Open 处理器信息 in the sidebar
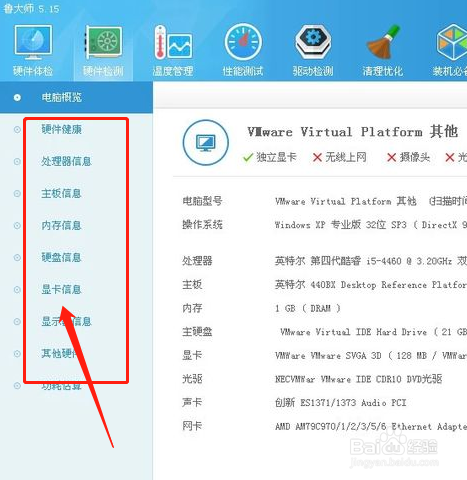467x480 pixels. click(66, 161)
